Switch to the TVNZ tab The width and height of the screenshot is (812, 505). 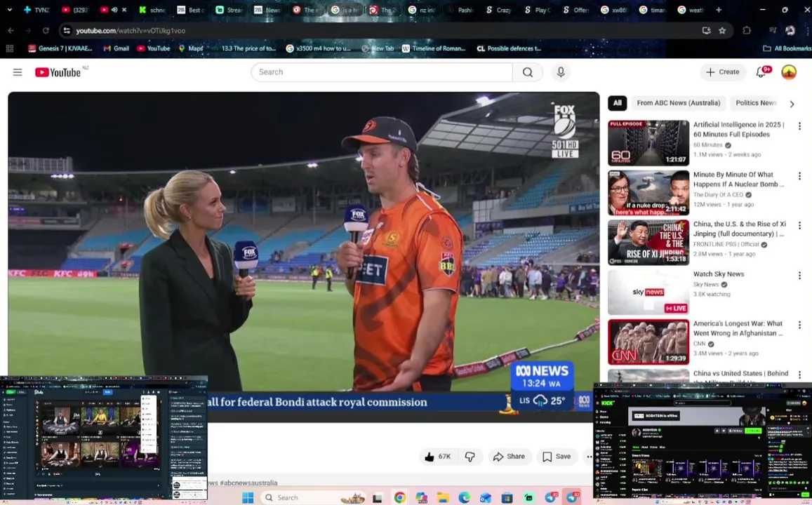36,10
